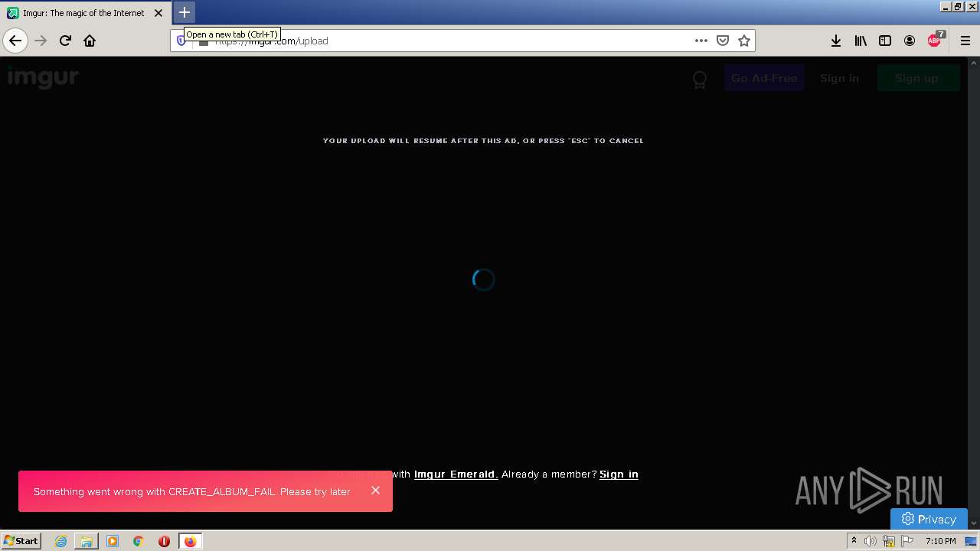980x551 pixels.
Task: Open the Firefox hamburger menu
Action: click(965, 41)
